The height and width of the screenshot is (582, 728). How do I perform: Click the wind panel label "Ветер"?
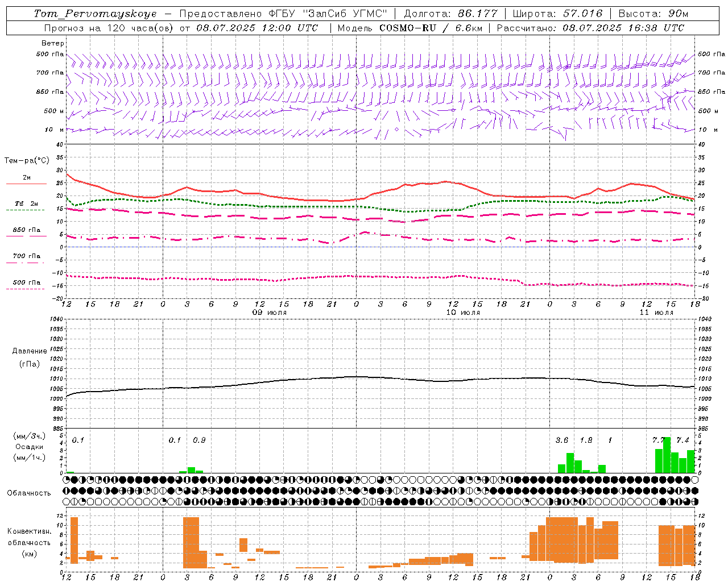(x=53, y=43)
